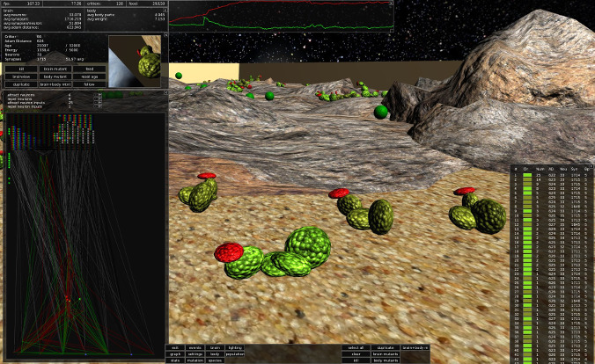Viewport: 595px width, 364px height.
Task: Click first species color swatch in list
Action: (527, 175)
